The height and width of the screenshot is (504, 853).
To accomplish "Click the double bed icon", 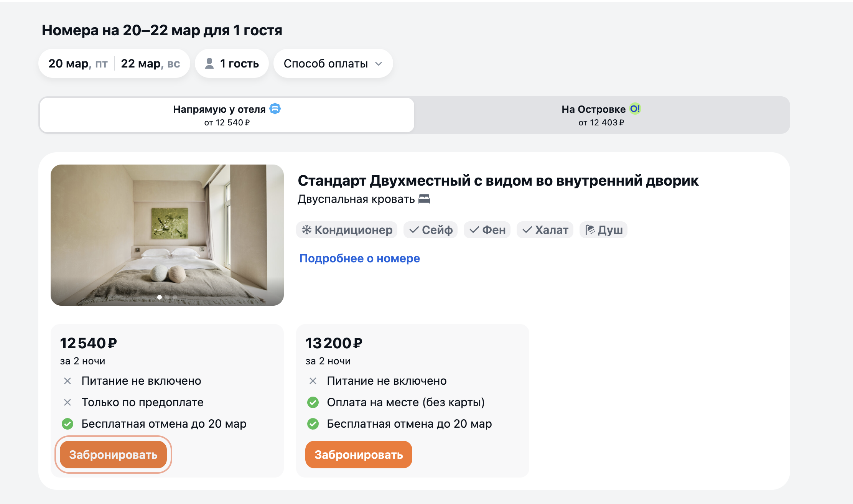I will pyautogui.click(x=424, y=199).
